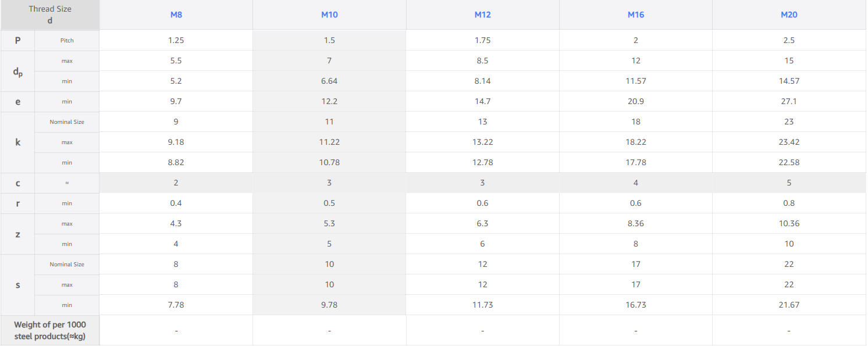Click dp max value 5.5 under M8
Viewport: 868px width, 346px height.
click(176, 60)
